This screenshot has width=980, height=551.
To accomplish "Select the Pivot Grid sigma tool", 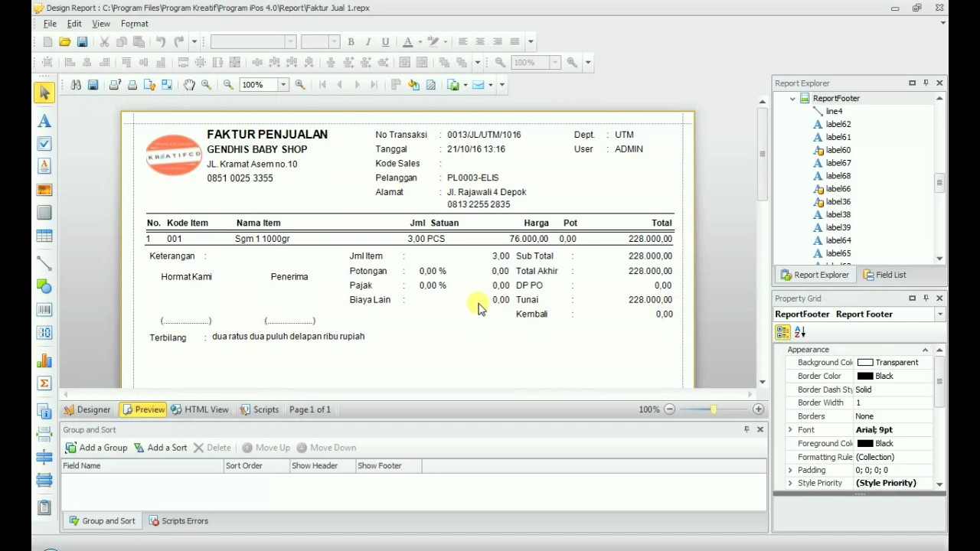I will pos(44,383).
